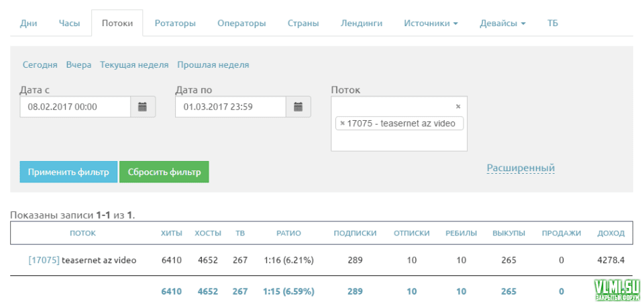Sort table by ПОДПИСКИ column header
The width and height of the screenshot is (644, 306).
(x=355, y=234)
